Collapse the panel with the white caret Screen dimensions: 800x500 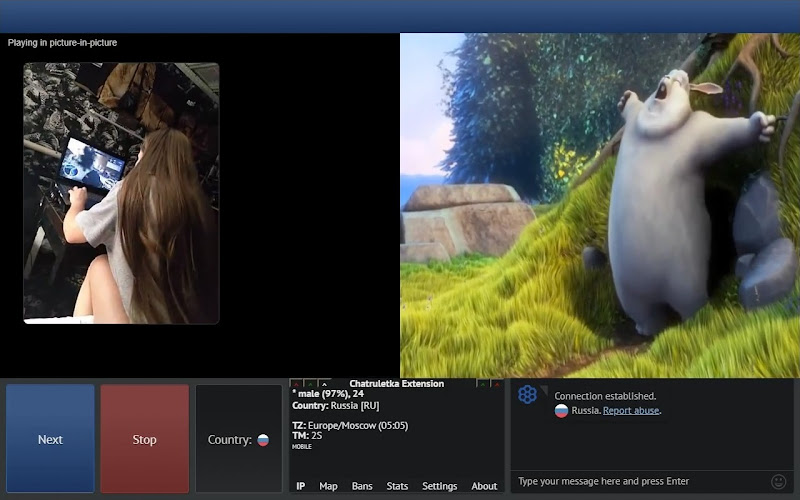click(x=324, y=384)
